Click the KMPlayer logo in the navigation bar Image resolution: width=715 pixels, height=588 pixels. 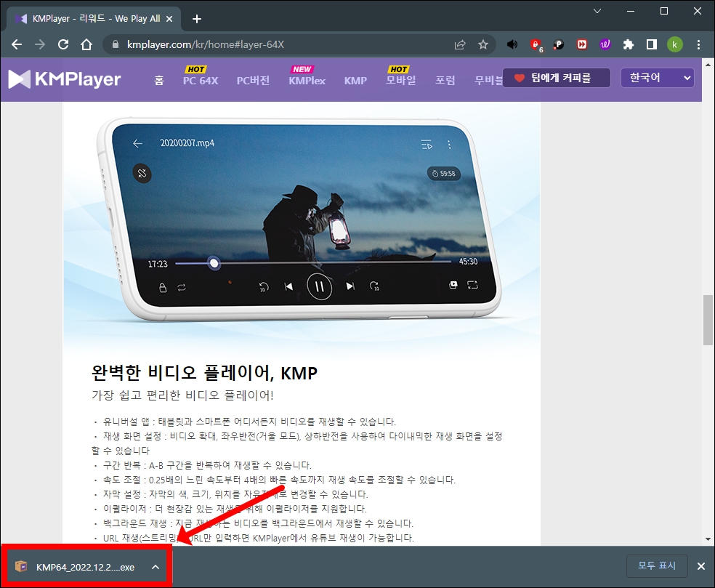64,78
